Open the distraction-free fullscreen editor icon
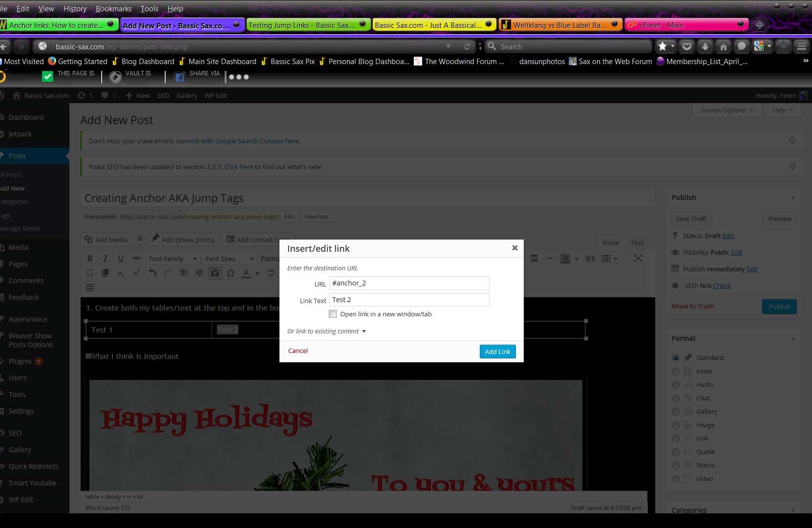This screenshot has height=528, width=812. [x=638, y=258]
